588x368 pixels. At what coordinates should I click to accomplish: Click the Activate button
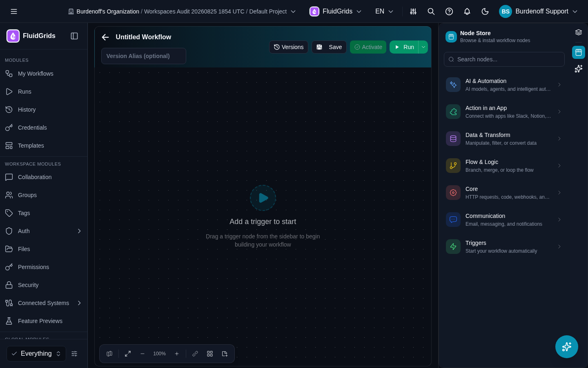pos(368,47)
